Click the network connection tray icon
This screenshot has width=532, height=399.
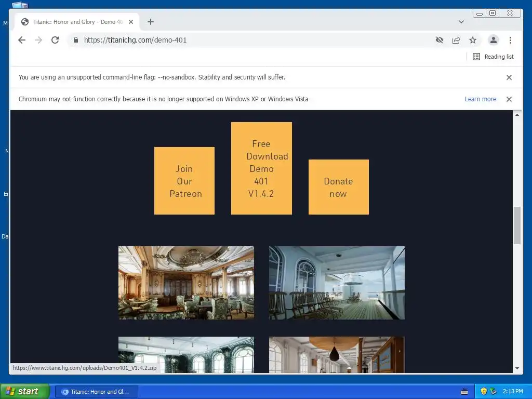494,392
